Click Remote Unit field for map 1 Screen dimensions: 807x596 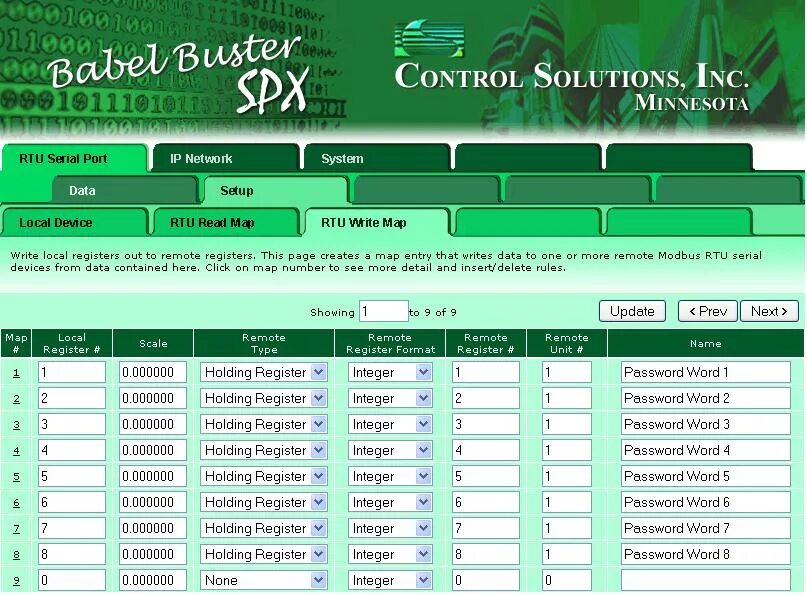click(x=567, y=372)
